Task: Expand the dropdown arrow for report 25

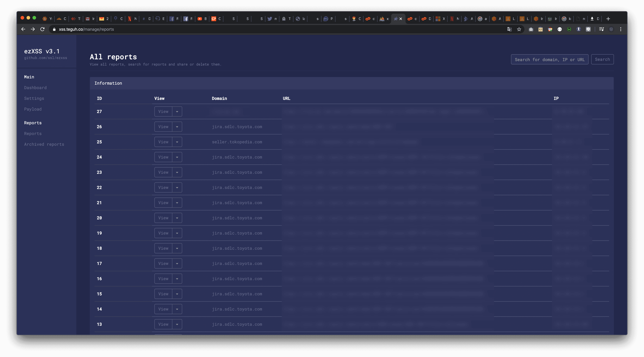Action: pos(177,142)
